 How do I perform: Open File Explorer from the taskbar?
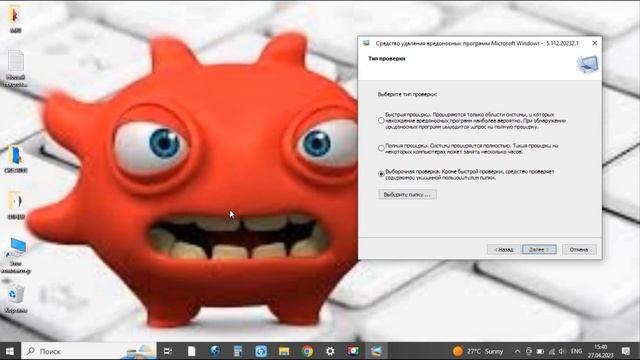[x=284, y=351]
